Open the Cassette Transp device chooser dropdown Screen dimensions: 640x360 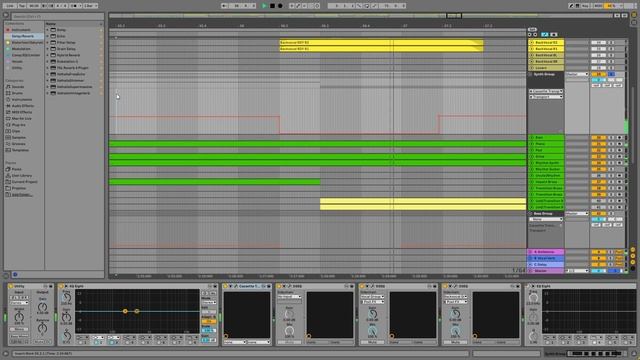[x=546, y=91]
